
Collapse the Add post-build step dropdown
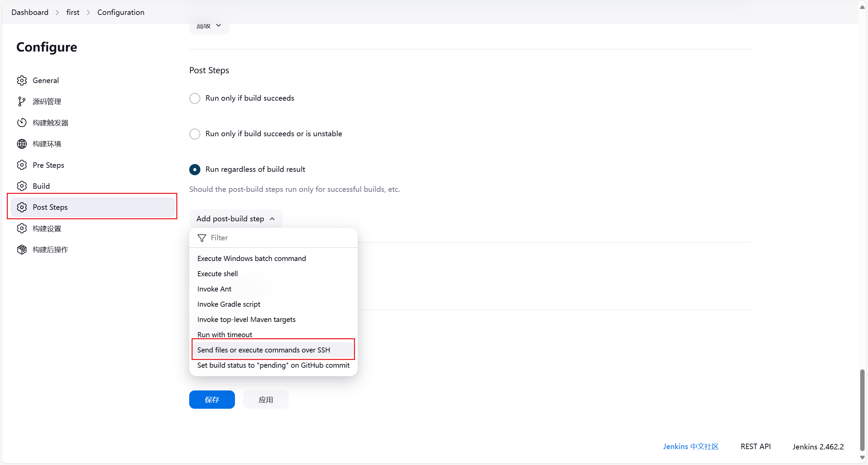235,219
